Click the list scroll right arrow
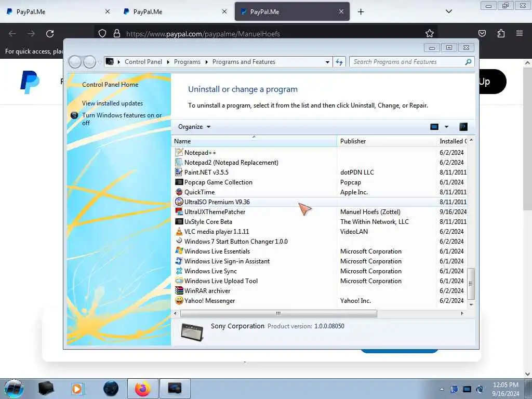The width and height of the screenshot is (532, 399). coord(462,313)
